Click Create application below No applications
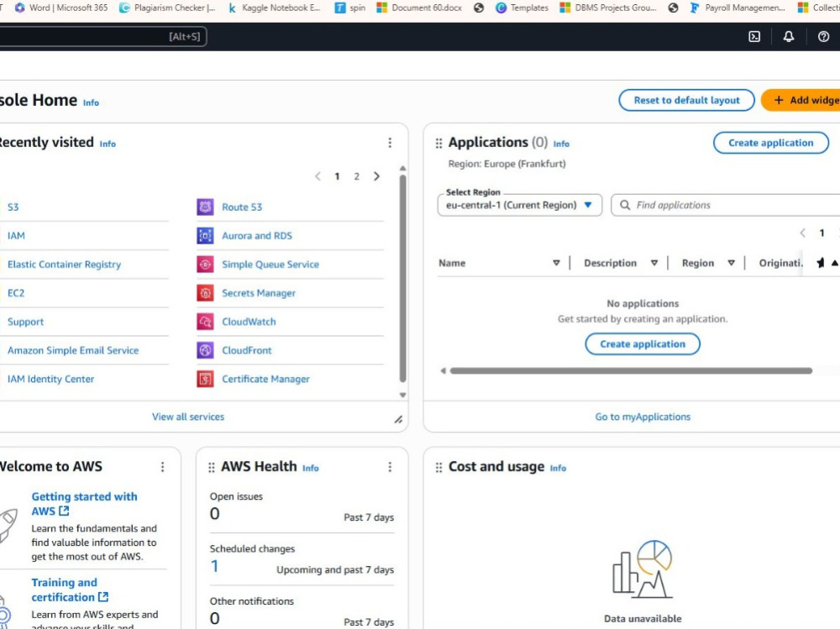 click(x=643, y=344)
